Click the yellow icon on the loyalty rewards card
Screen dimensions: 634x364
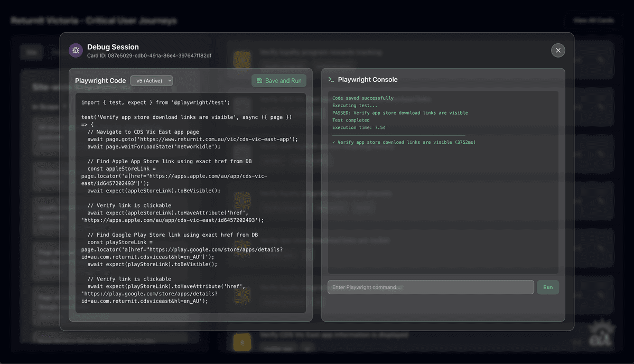(242, 60)
